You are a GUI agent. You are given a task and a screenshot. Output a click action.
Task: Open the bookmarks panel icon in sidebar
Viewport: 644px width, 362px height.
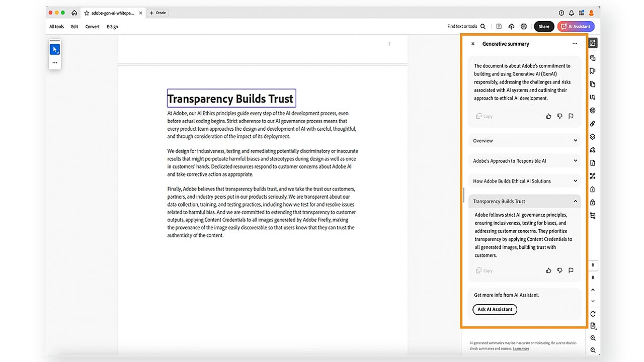(x=593, y=71)
